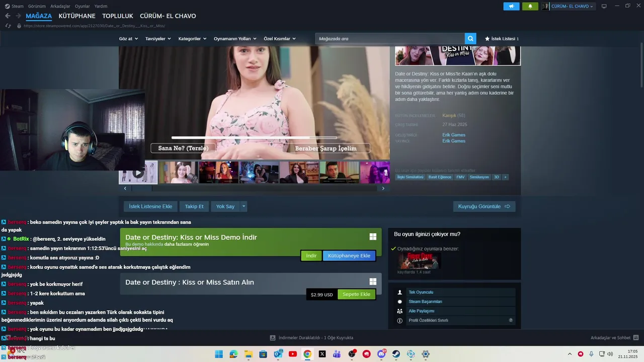Click the FMV tag
The image size is (644, 362).
coord(460,177)
